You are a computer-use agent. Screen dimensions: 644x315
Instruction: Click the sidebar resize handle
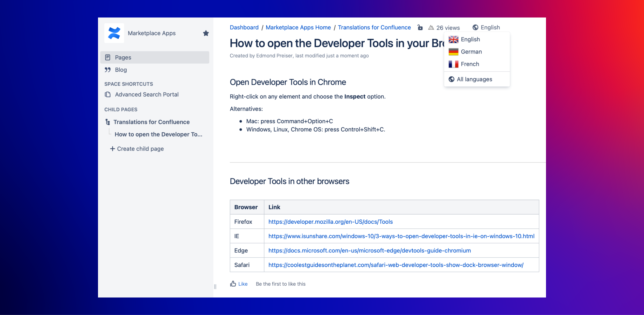215,287
